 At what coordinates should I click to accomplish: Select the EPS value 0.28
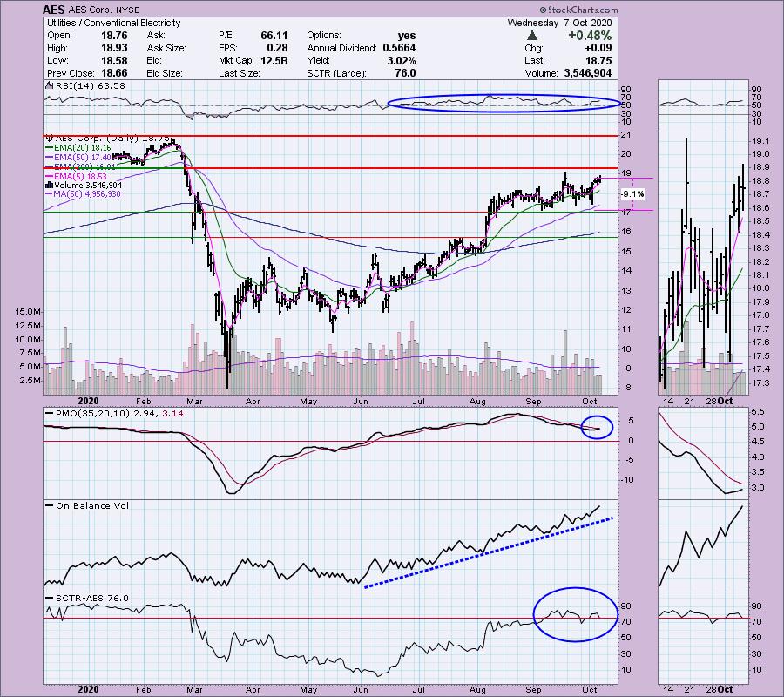pyautogui.click(x=278, y=48)
